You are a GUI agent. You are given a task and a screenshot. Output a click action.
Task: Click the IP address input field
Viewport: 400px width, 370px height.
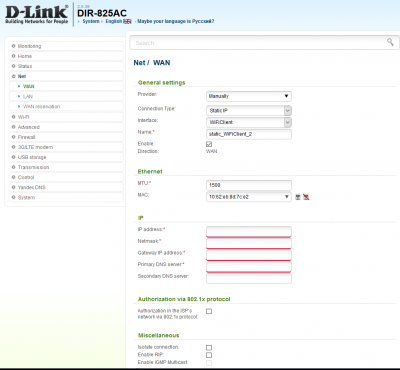[x=249, y=231]
